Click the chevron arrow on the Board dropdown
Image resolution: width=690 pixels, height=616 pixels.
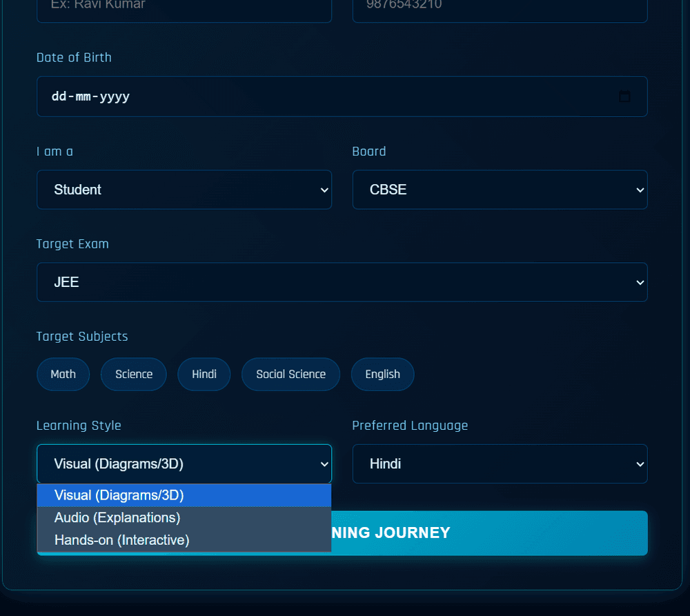640,190
